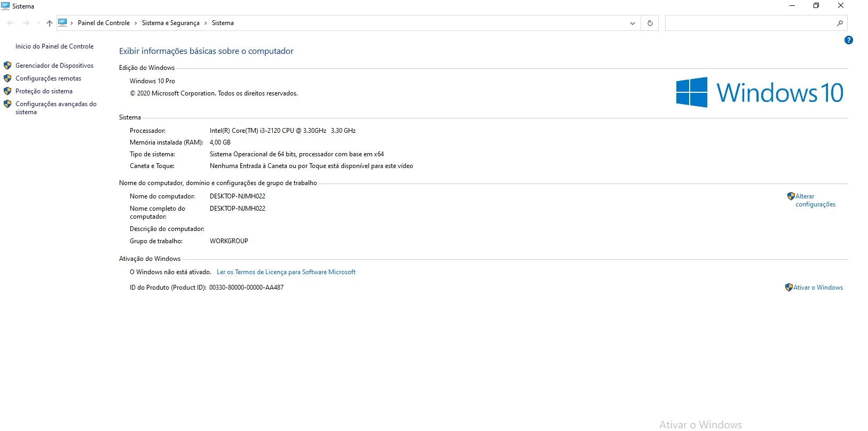Click Ativar o Windows link
This screenshot has width=868, height=431.
(x=818, y=288)
